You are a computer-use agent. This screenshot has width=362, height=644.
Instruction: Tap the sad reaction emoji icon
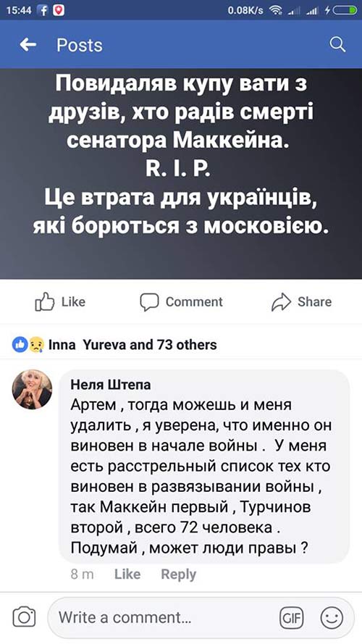[x=36, y=345]
